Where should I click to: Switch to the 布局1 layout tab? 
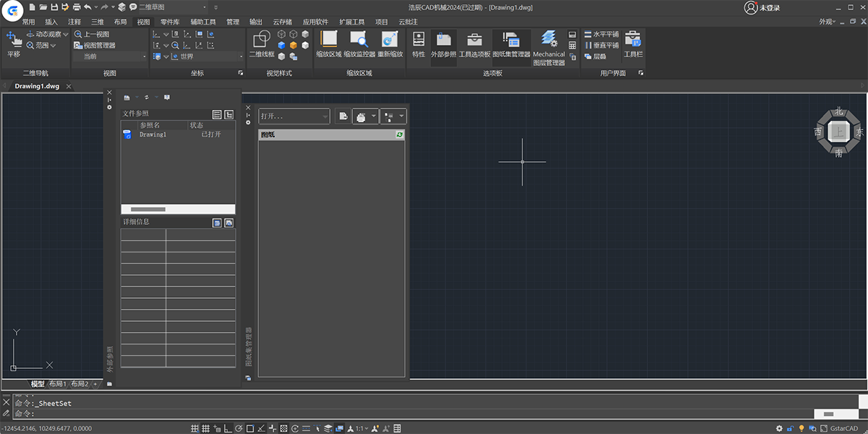coord(57,384)
